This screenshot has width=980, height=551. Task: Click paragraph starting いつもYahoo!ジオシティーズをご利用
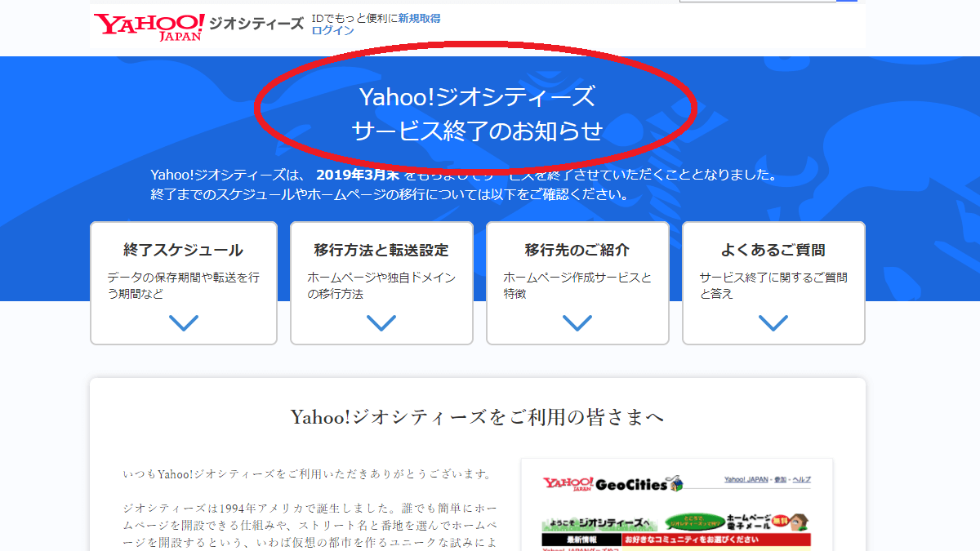[308, 474]
